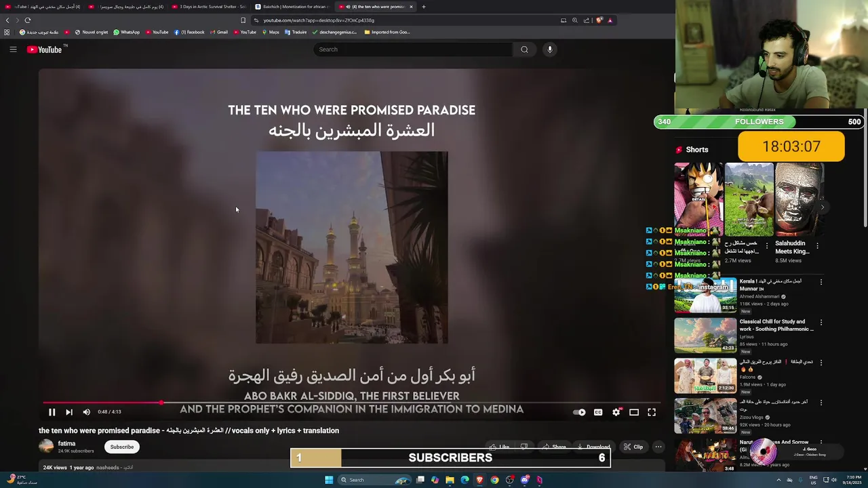Switch the ENG US input language
The image size is (868, 488).
tap(813, 480)
